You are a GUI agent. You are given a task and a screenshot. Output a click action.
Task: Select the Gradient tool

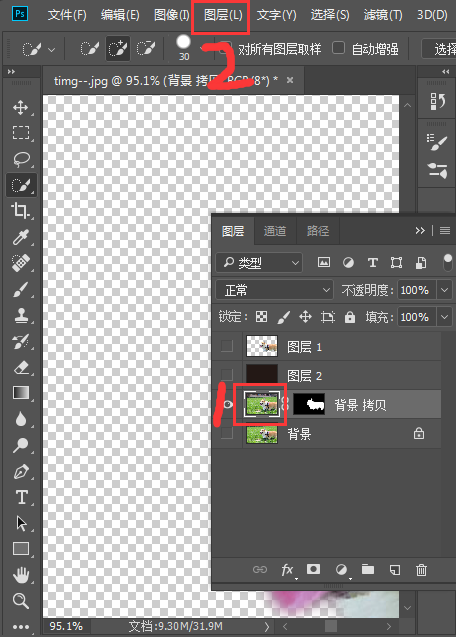tap(21, 393)
